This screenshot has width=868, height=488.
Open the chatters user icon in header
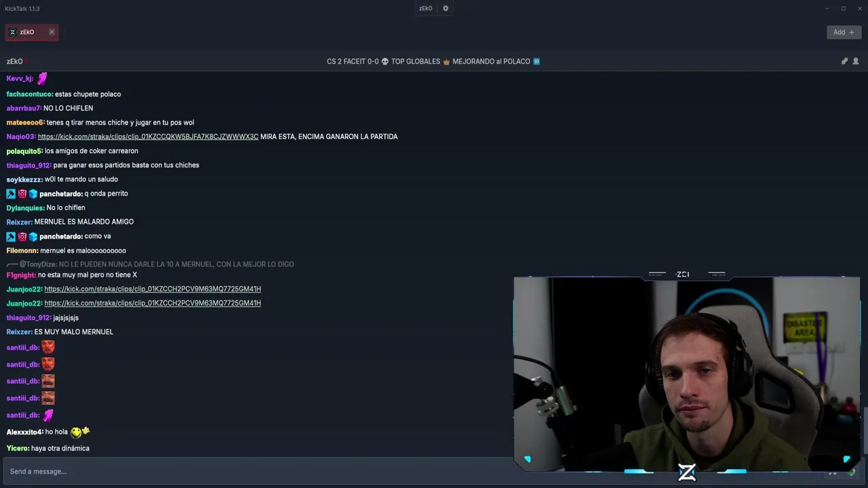coord(856,61)
